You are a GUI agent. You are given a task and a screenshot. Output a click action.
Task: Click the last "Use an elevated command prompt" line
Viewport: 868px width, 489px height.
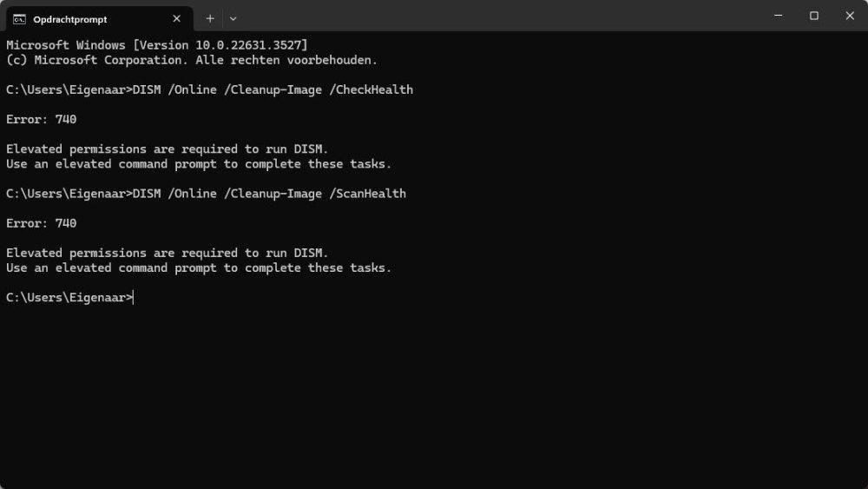(x=198, y=268)
